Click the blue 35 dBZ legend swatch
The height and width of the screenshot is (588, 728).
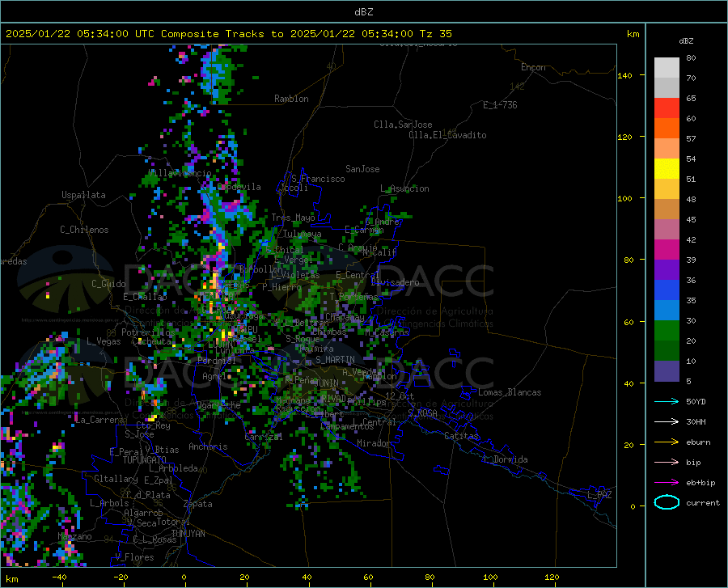667,290
